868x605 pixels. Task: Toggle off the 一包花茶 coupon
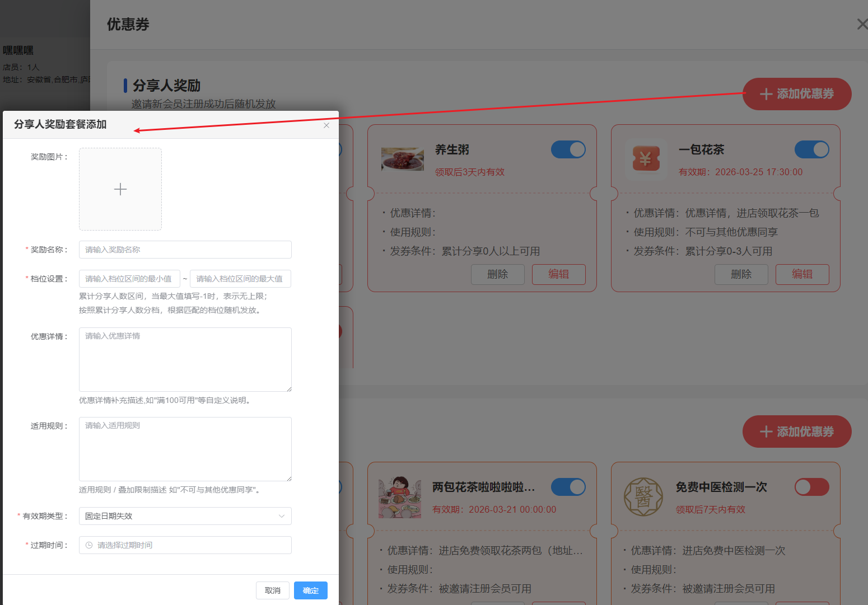[x=811, y=149]
